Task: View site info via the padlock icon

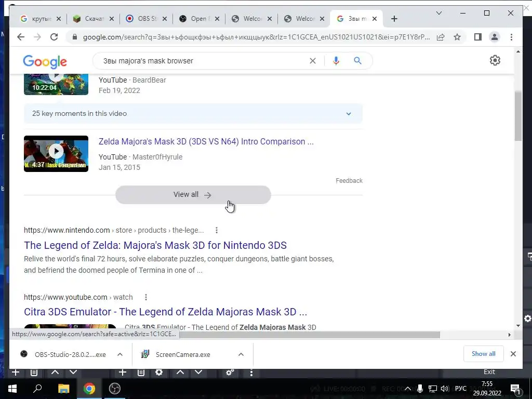Action: [x=75, y=37]
